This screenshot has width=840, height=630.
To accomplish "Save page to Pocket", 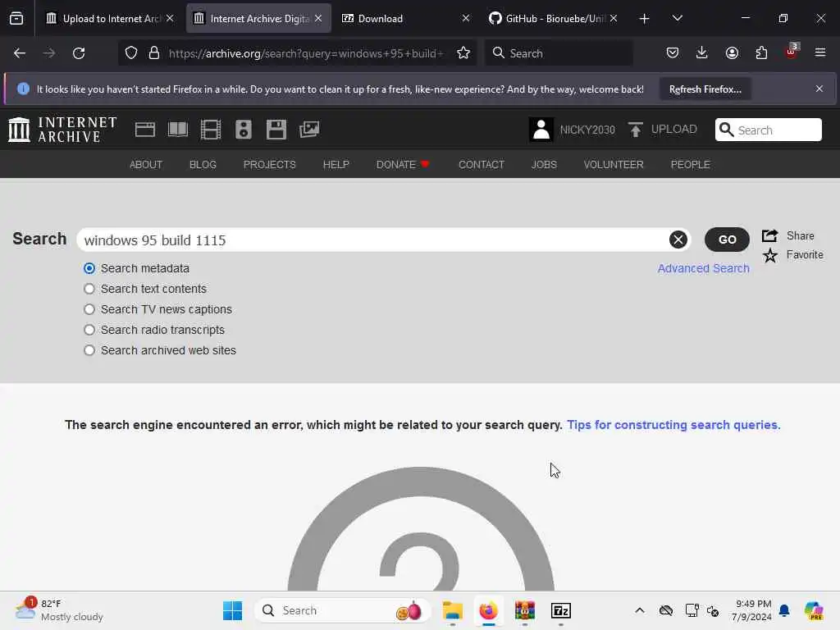I will (673, 53).
